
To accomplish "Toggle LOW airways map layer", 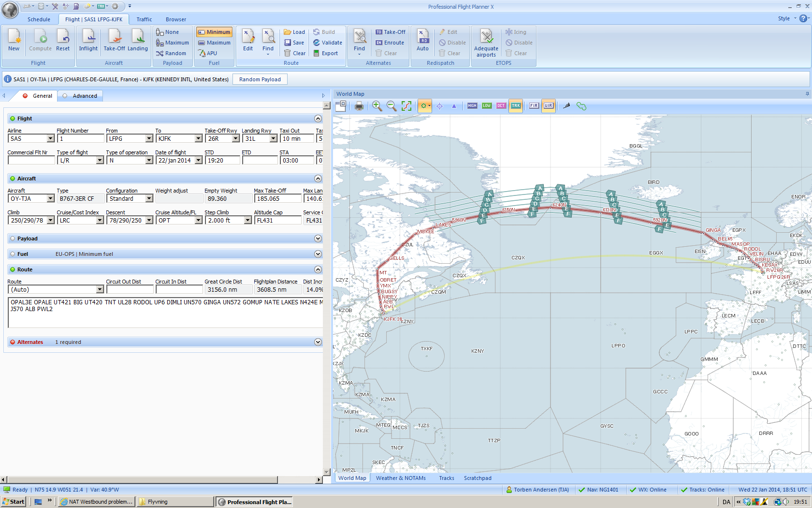I will pos(487,106).
